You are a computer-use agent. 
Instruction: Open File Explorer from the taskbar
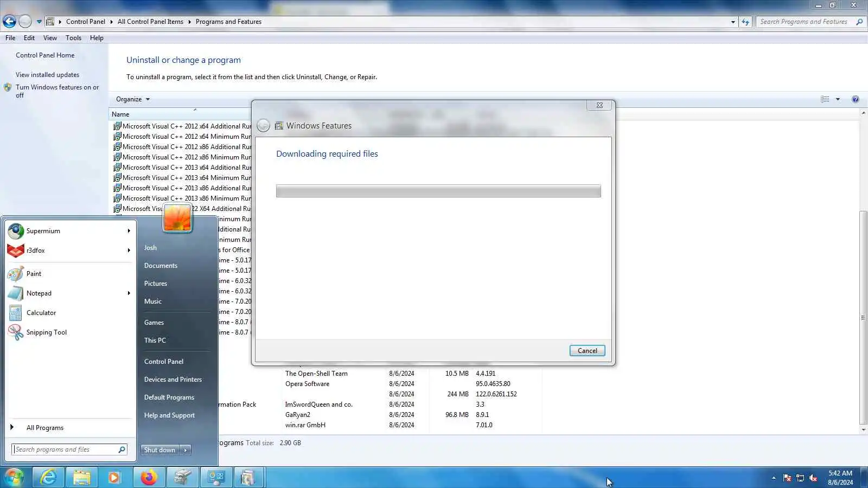[82, 477]
